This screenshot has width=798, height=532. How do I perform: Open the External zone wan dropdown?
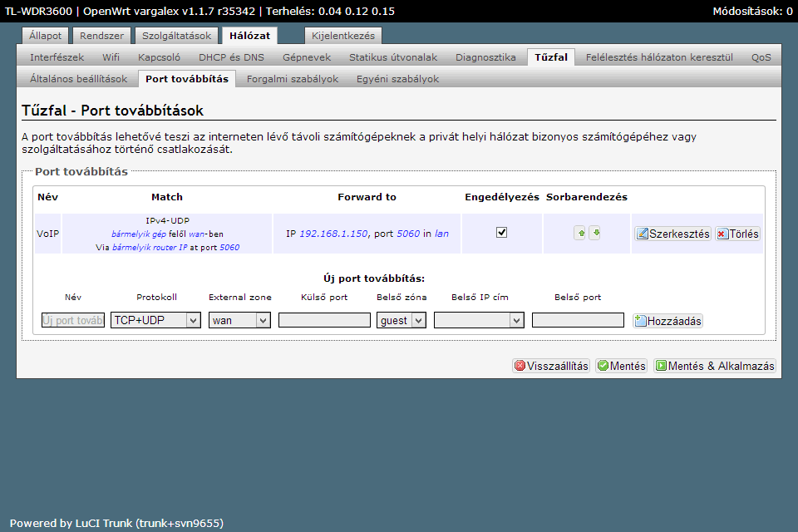click(239, 320)
